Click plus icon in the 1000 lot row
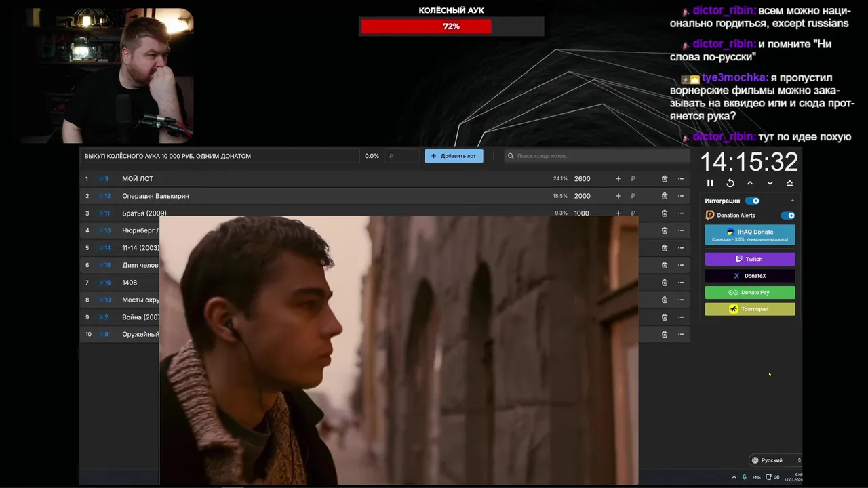 click(x=618, y=213)
